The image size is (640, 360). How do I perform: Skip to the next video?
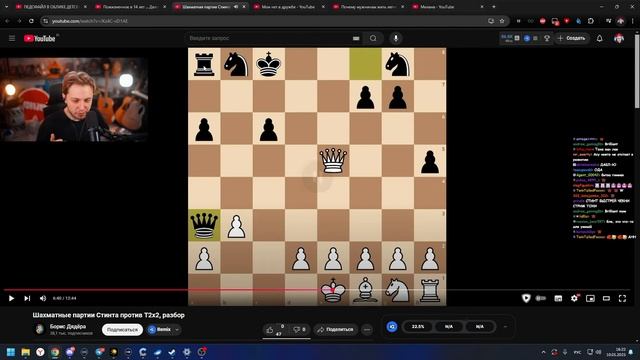(27, 298)
